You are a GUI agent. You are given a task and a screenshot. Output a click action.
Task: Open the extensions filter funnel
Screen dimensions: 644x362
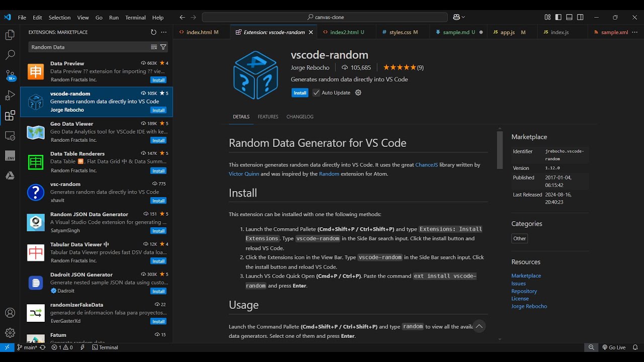[163, 47]
